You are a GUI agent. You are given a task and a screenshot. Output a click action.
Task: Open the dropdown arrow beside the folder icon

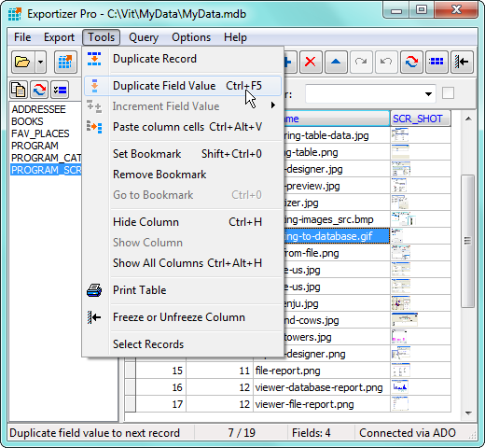tap(40, 62)
